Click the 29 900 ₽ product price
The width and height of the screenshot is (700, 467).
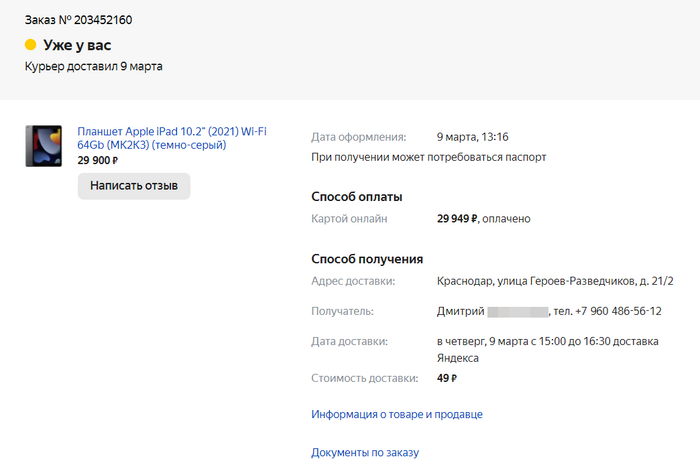[98, 160]
